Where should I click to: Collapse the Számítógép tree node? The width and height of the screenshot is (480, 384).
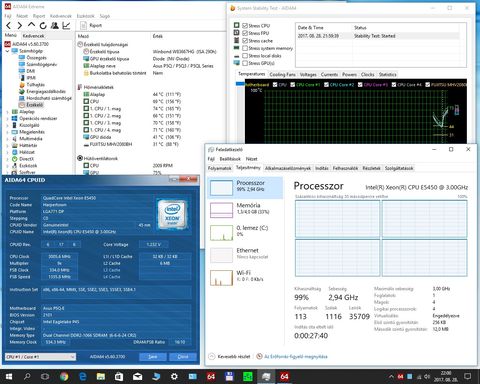(x=7, y=51)
